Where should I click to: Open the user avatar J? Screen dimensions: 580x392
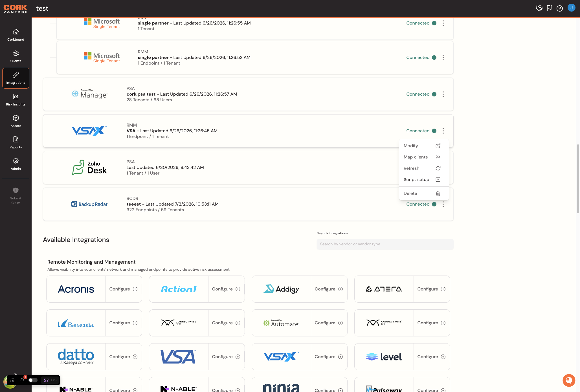click(x=572, y=8)
